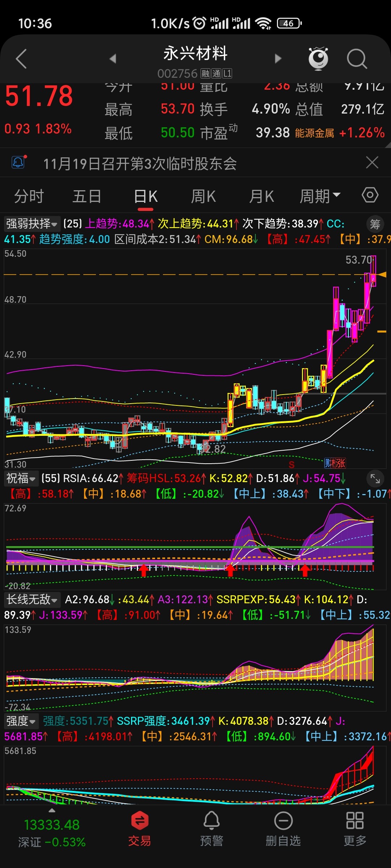
Task: Tap the 最低 50.50 value
Action: point(150,133)
